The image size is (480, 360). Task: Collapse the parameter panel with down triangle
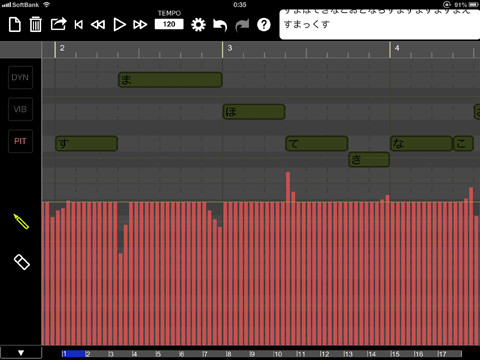[x=21, y=353]
